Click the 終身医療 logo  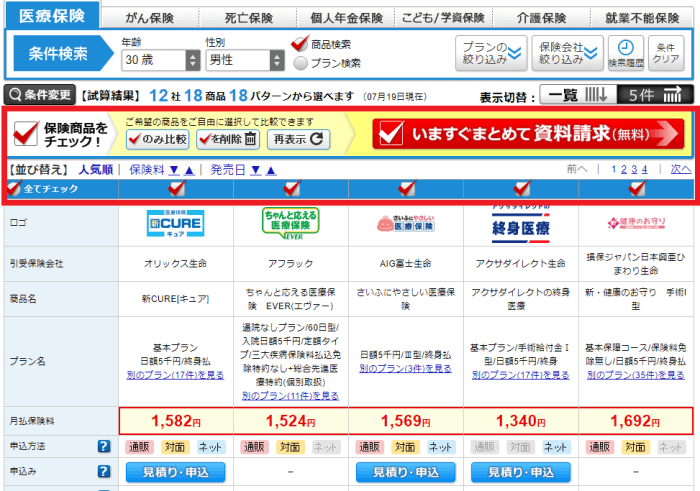521,225
